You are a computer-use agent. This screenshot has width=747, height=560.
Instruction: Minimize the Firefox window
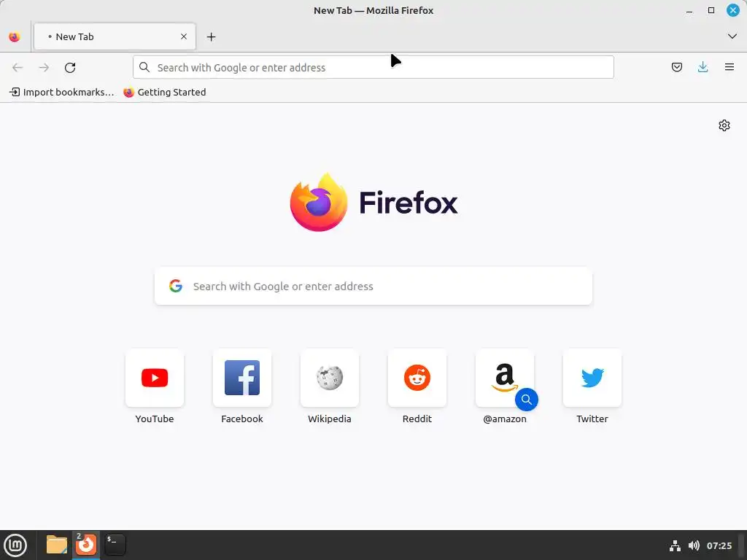pos(689,10)
